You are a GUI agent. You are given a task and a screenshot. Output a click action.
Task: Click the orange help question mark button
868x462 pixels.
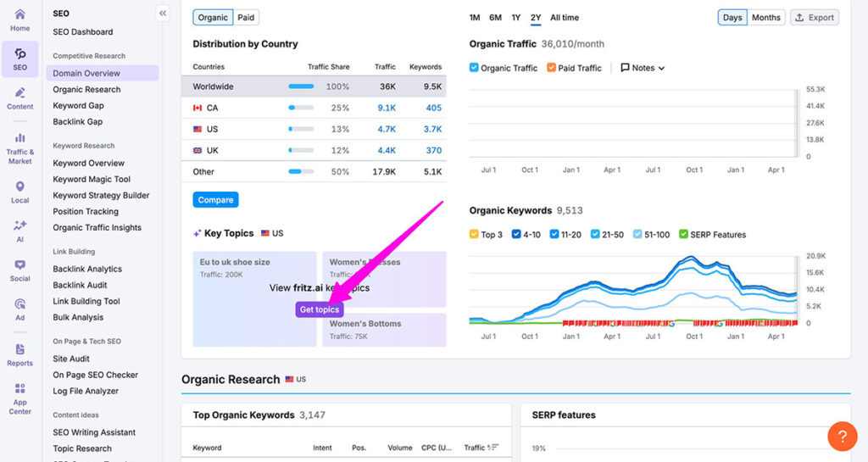point(842,437)
